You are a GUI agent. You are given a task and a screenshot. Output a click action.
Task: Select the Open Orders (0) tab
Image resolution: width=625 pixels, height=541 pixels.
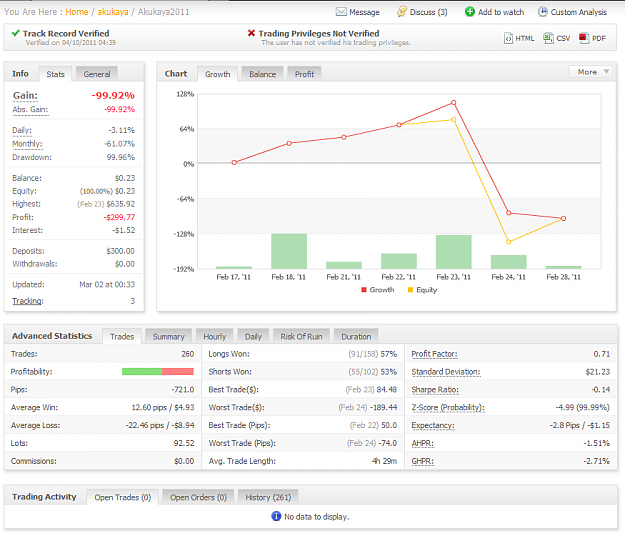click(198, 497)
